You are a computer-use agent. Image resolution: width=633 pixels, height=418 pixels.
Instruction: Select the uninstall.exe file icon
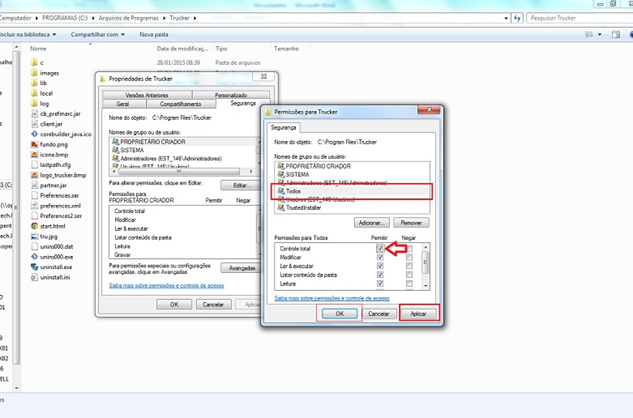[33, 267]
